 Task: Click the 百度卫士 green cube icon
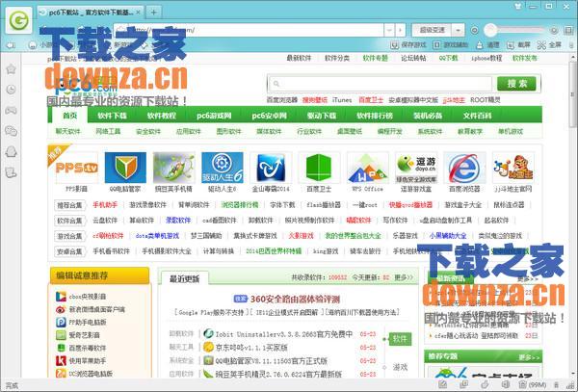pos(319,168)
